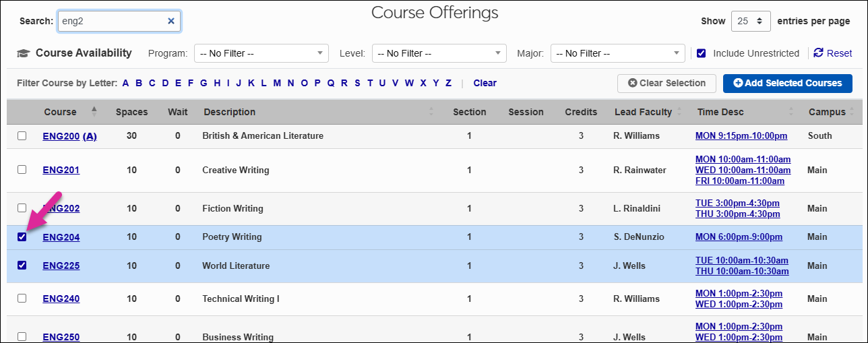The image size is (868, 343).
Task: Select Poetry Writing description cell
Action: 232,237
